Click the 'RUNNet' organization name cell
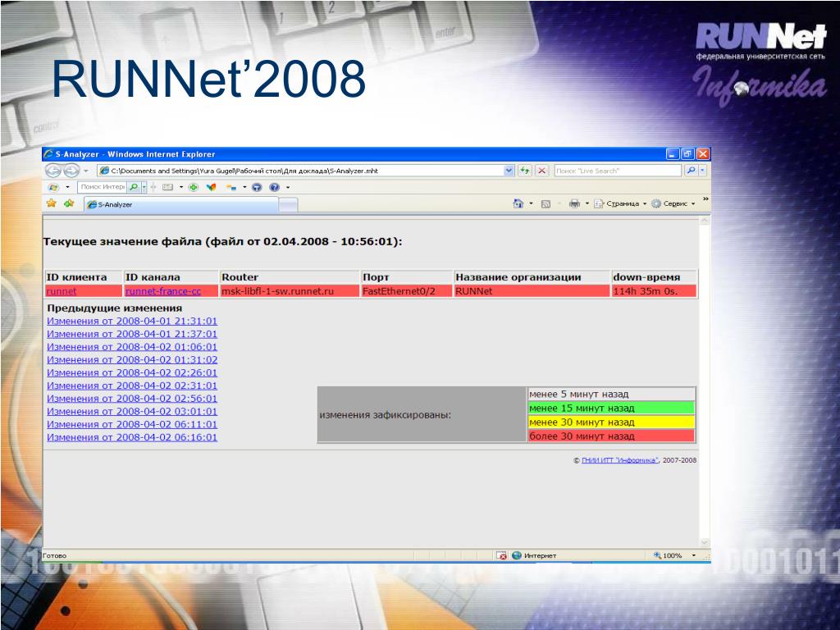This screenshot has width=840, height=630. click(x=532, y=291)
